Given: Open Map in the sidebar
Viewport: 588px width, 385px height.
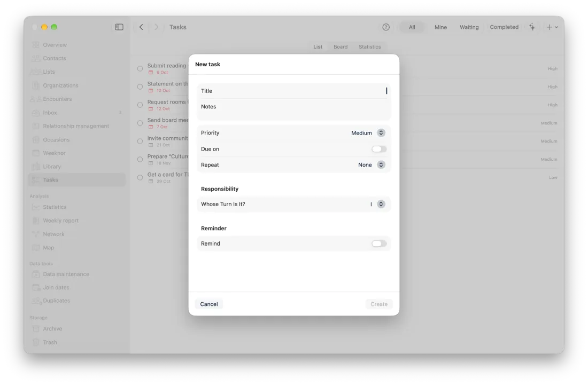Looking at the screenshot, I should [48, 248].
